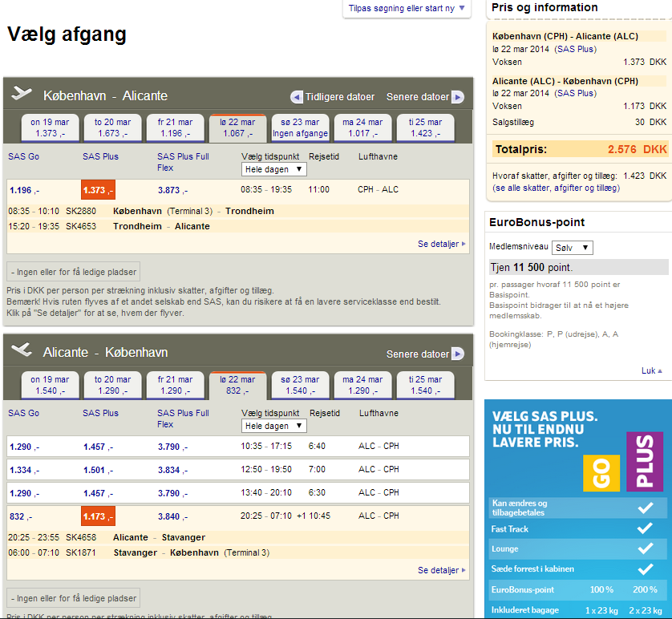
Task: Click the Lounge checkmark icon in the banner
Action: [x=644, y=549]
